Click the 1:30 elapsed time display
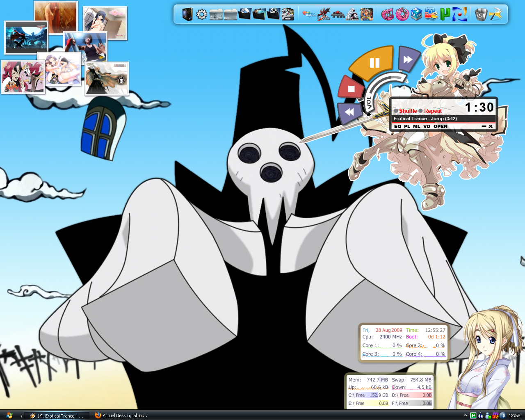Image resolution: width=525 pixels, height=420 pixels. (x=479, y=107)
